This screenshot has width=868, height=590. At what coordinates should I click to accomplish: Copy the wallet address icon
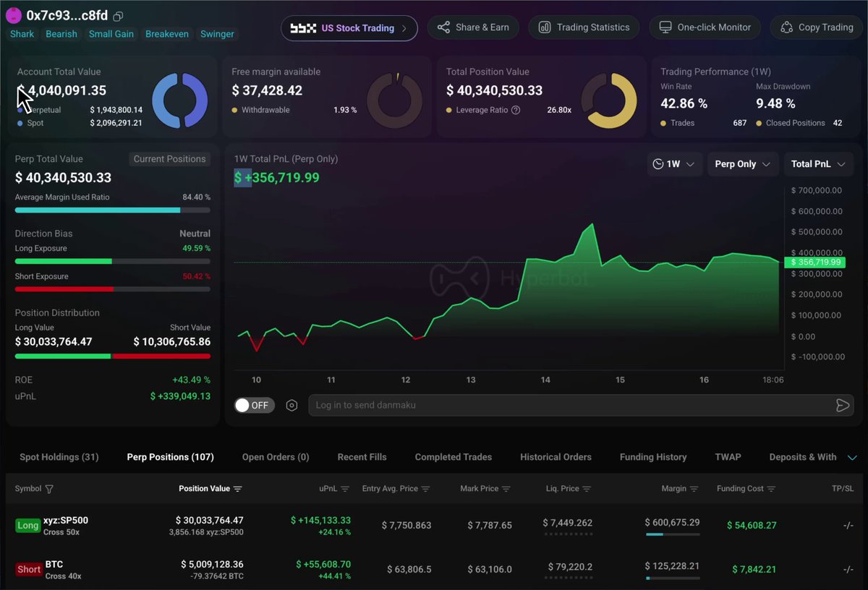119,16
